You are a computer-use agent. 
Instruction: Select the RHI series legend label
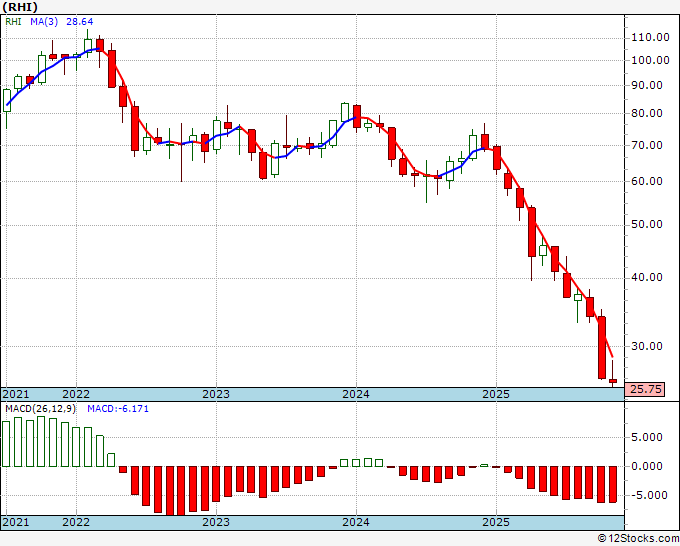point(13,22)
